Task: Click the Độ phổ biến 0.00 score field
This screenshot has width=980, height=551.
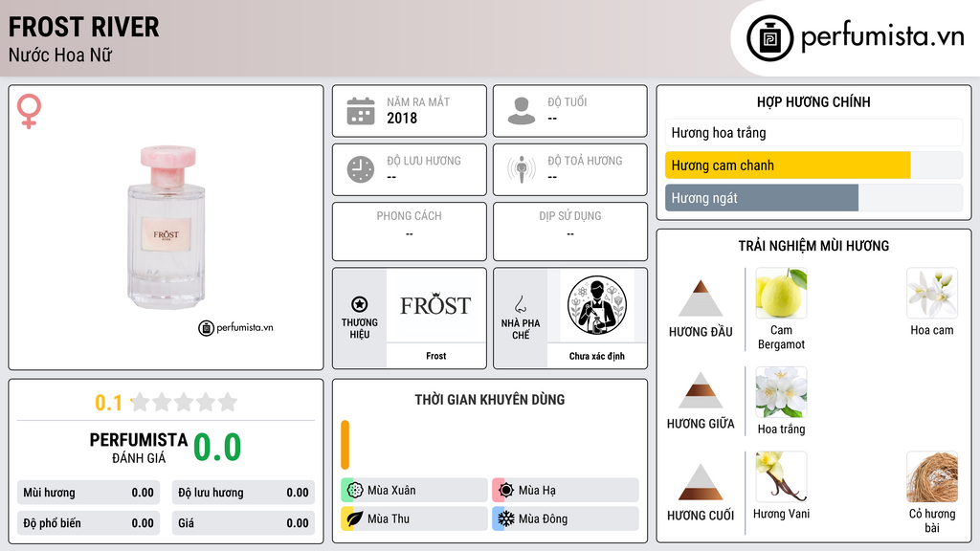Action: click(88, 523)
